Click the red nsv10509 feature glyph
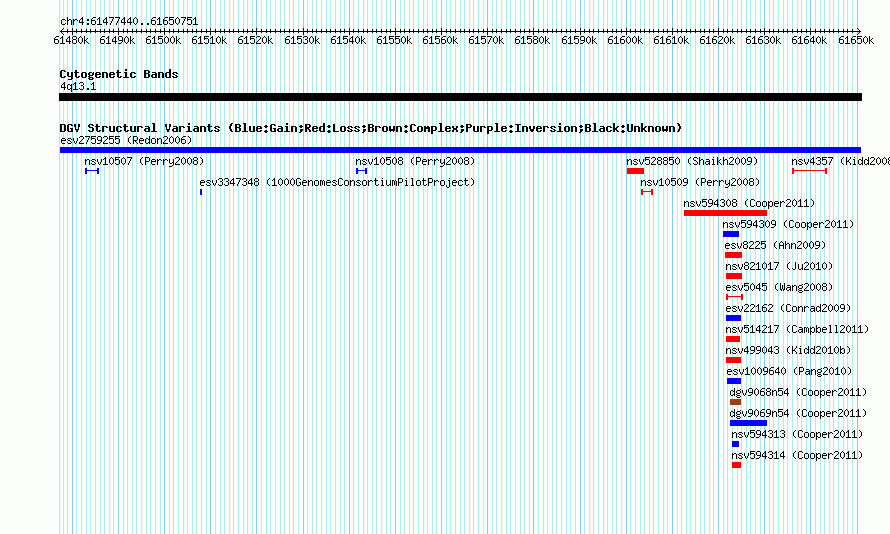 [647, 192]
